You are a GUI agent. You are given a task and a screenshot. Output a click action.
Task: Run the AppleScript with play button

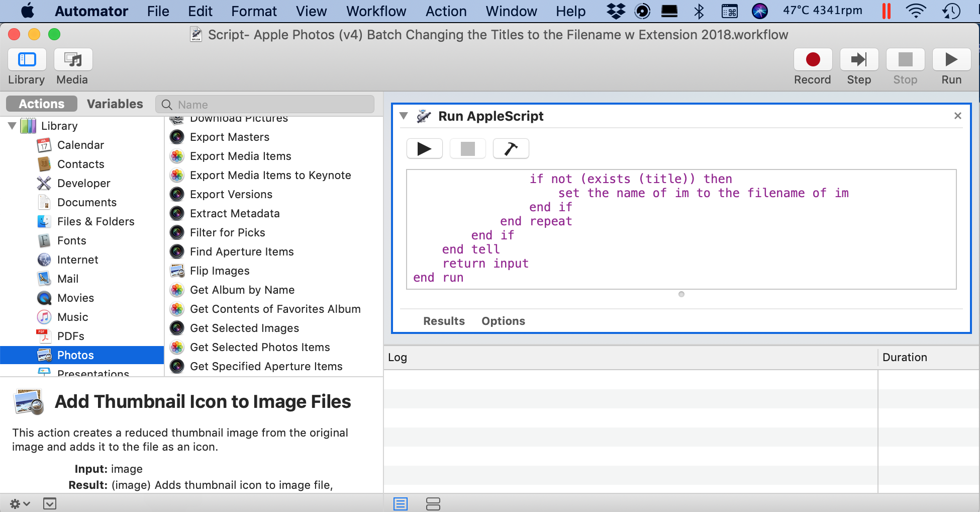tap(424, 149)
